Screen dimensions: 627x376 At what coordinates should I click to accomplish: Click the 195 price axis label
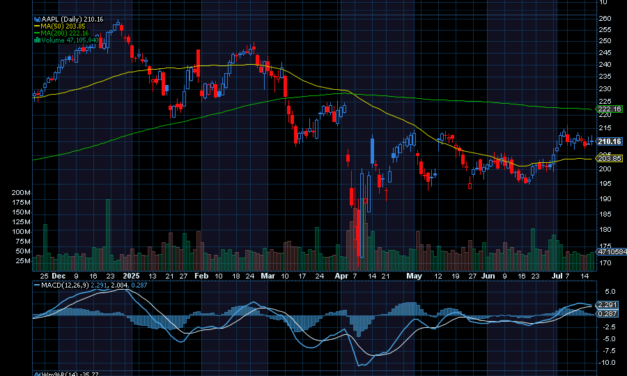click(x=605, y=184)
